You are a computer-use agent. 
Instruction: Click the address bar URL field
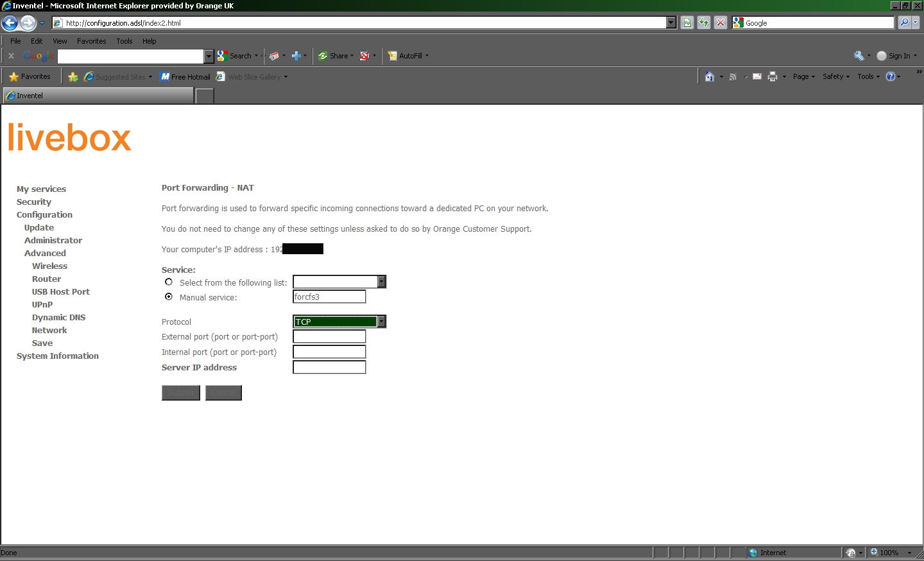[x=364, y=22]
